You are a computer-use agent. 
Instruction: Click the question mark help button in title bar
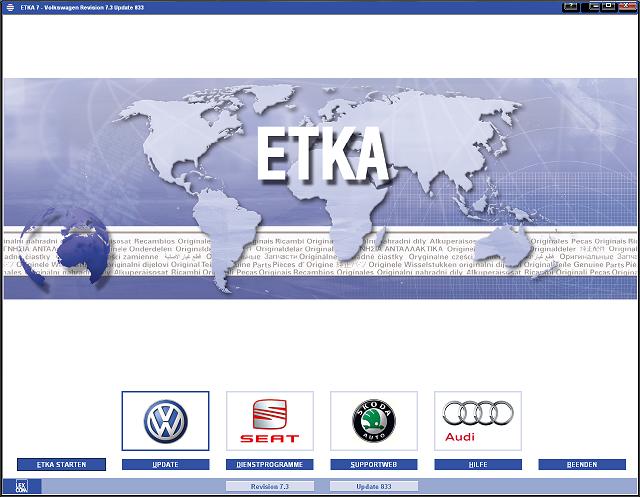point(571,7)
